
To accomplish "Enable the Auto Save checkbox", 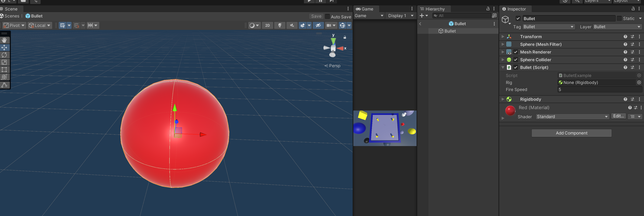I will point(327,17).
